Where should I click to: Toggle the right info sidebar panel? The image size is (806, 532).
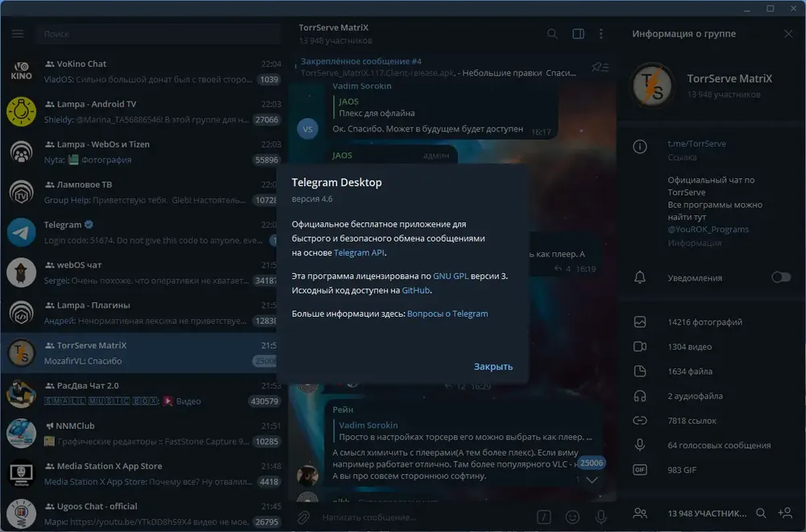[578, 34]
